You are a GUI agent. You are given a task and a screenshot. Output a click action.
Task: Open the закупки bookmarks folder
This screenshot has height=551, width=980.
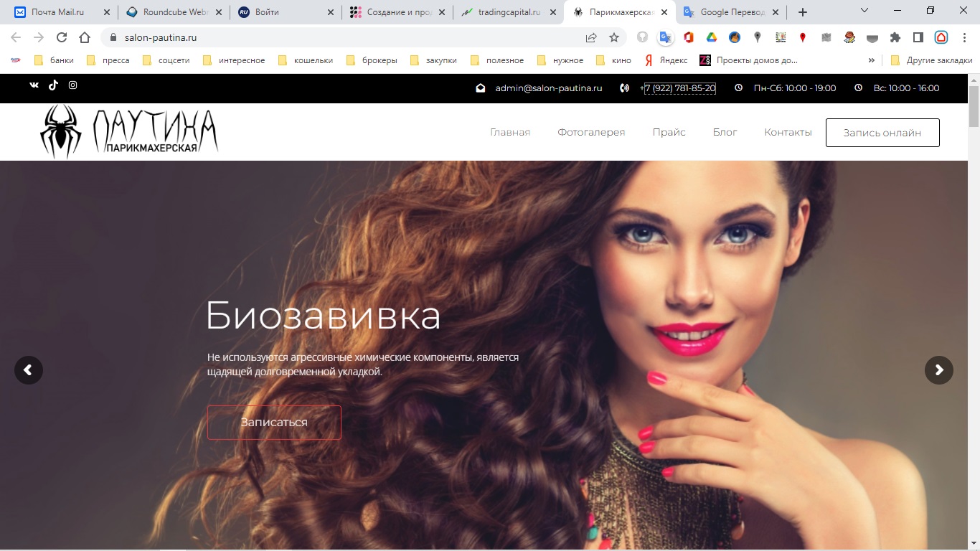click(x=433, y=61)
